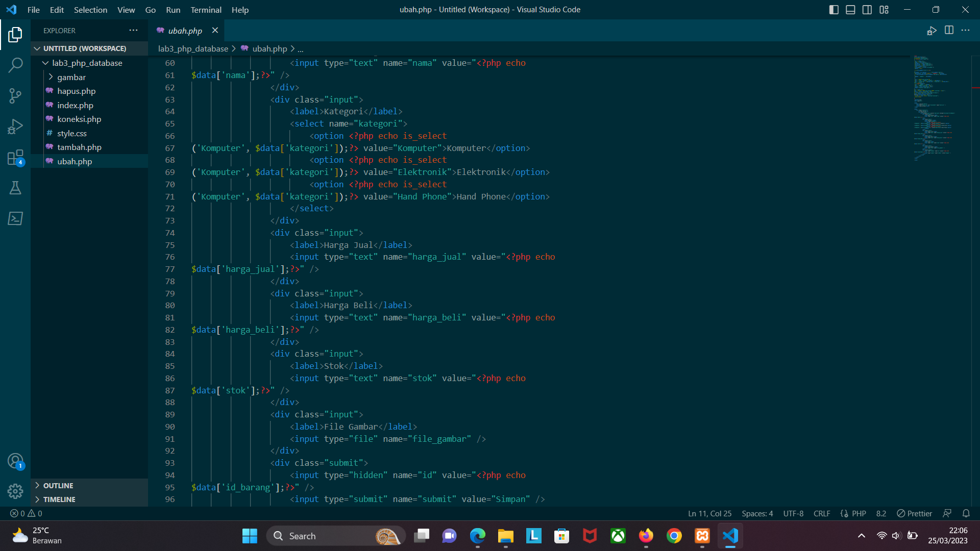Select the ubah.php editor tab

(185, 31)
